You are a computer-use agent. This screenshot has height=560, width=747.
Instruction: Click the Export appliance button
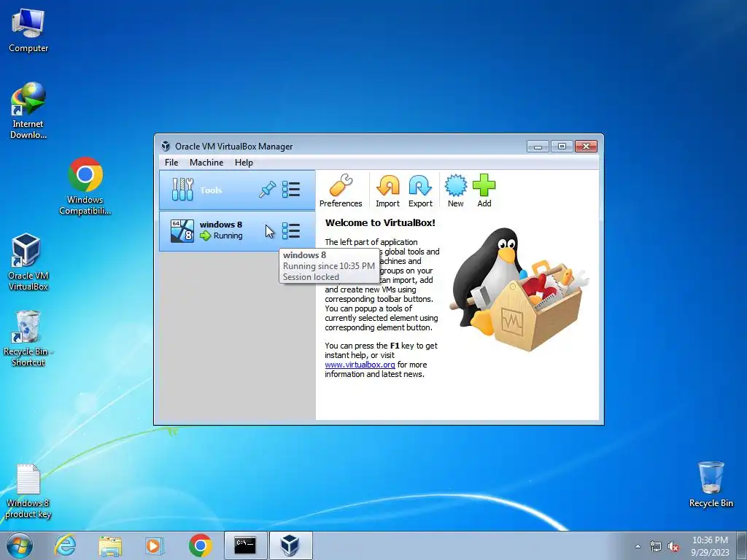(420, 190)
